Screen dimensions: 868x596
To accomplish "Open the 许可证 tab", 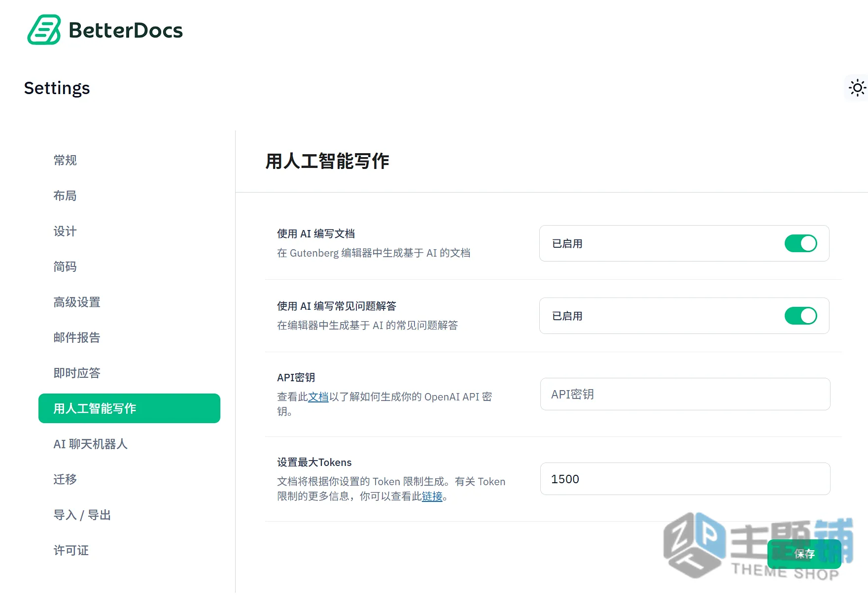I will (71, 550).
